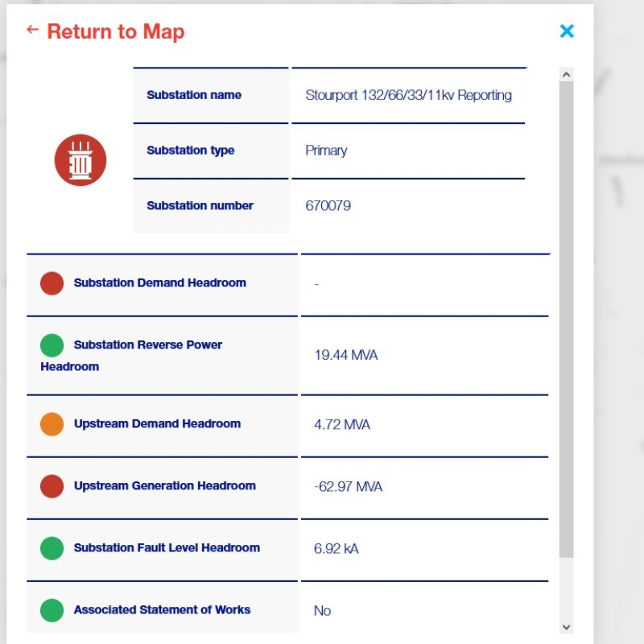
Task: Click the Upstream Demand Headroom label
Action: coord(157,424)
